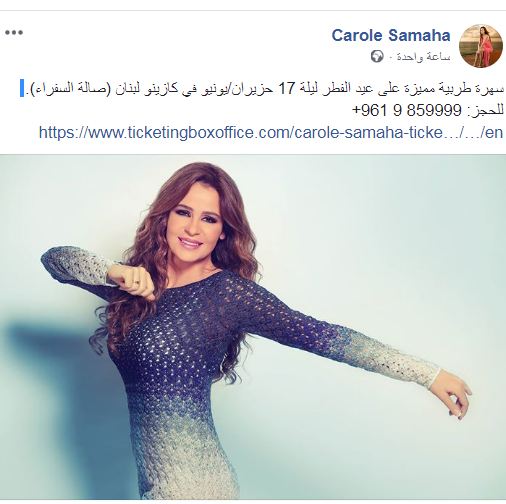The width and height of the screenshot is (506, 504).
Task: Open the post options three-dots menu
Action: pyautogui.click(x=14, y=33)
